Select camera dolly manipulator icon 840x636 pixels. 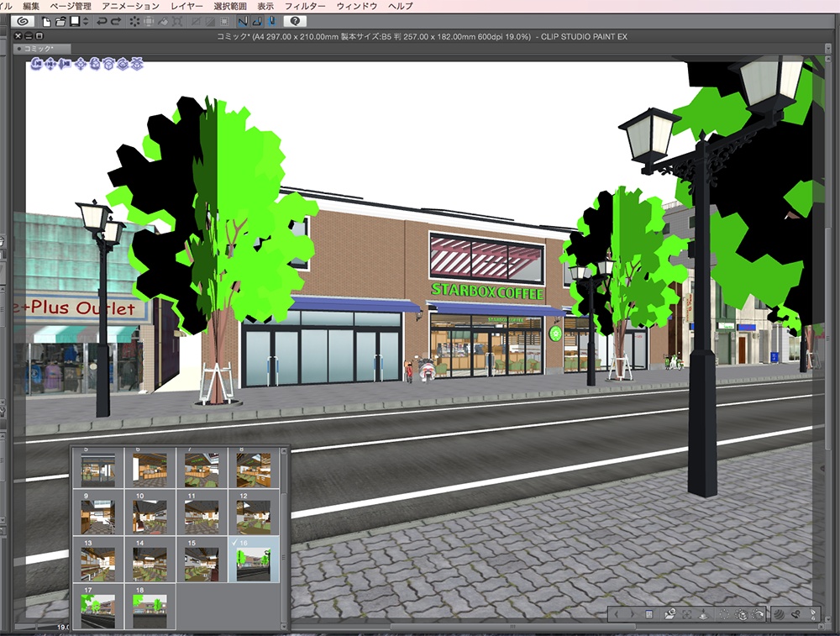coord(65,65)
